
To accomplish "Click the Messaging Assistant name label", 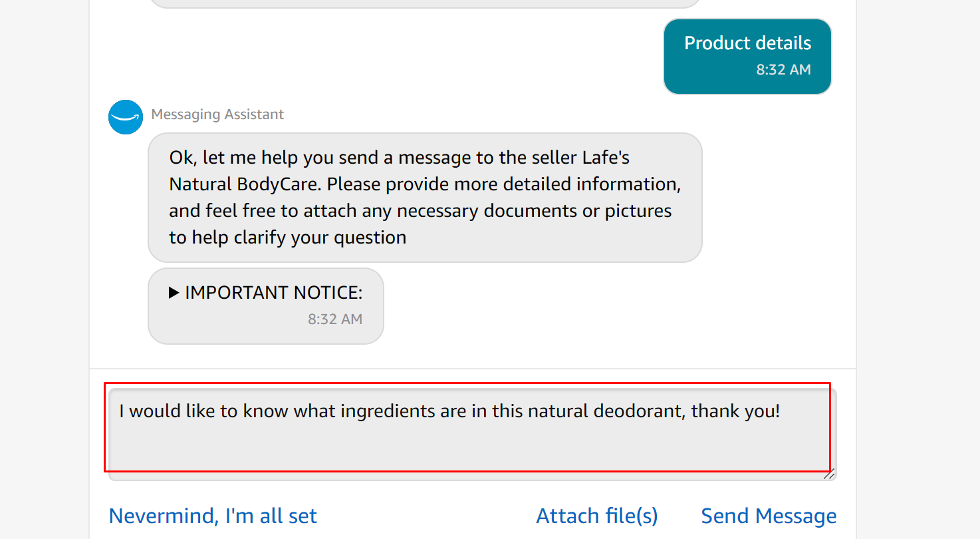I will pos(217,114).
